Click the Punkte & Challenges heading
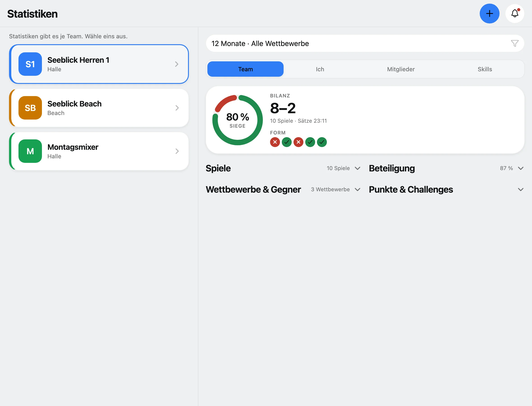The image size is (532, 406). [411, 189]
